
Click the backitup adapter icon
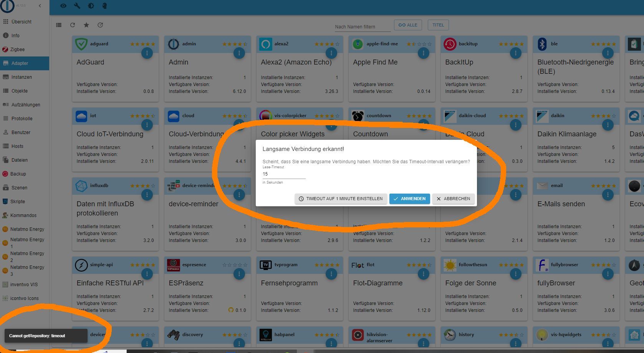click(450, 44)
